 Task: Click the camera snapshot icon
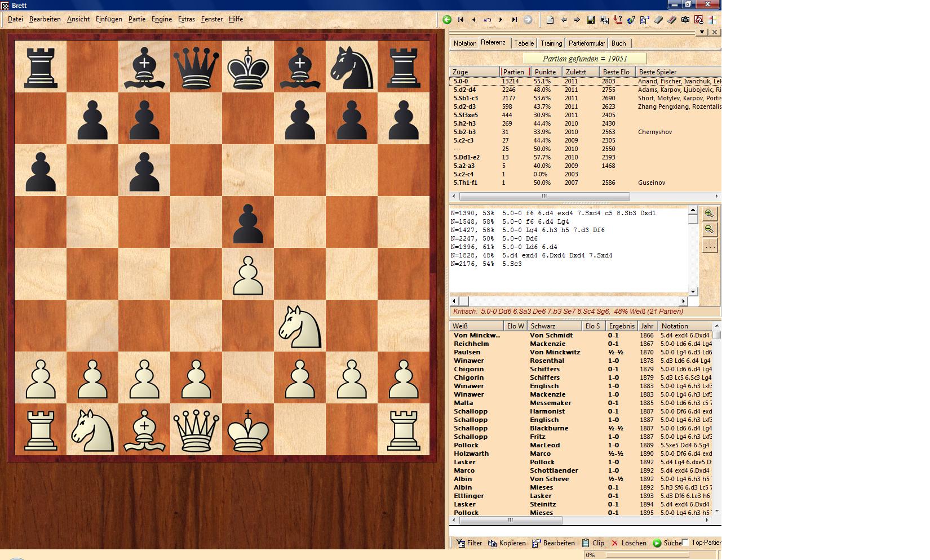[685, 20]
